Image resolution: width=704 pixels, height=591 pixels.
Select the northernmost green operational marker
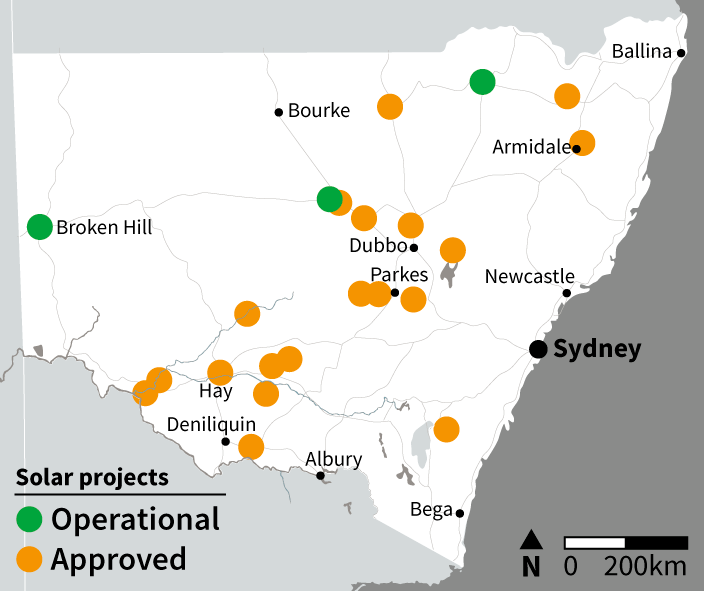(x=483, y=82)
